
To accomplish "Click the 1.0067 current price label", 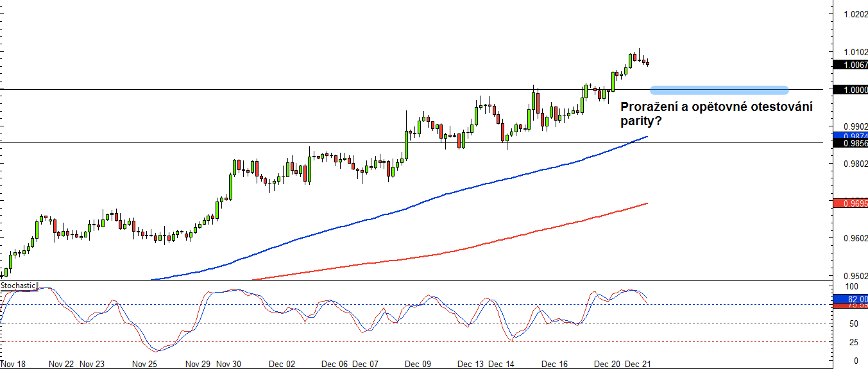I will coord(850,65).
